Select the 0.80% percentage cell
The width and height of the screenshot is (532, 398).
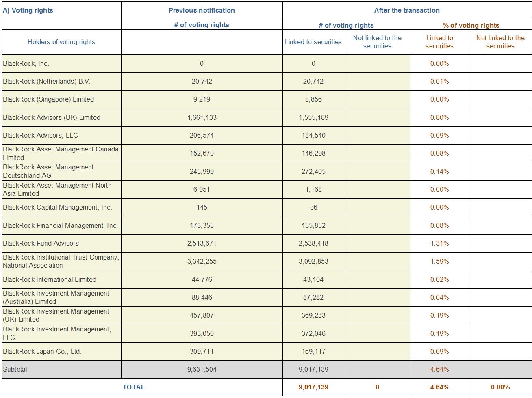point(440,117)
